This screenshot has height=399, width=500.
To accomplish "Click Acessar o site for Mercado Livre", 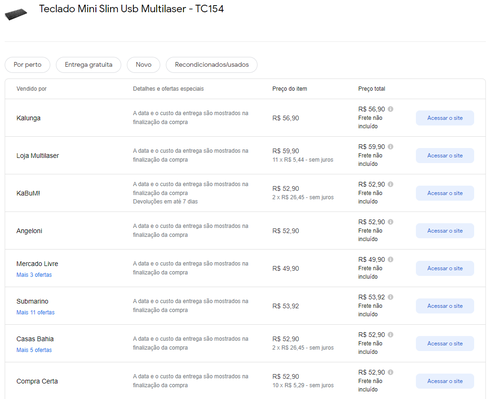I will [x=445, y=268].
